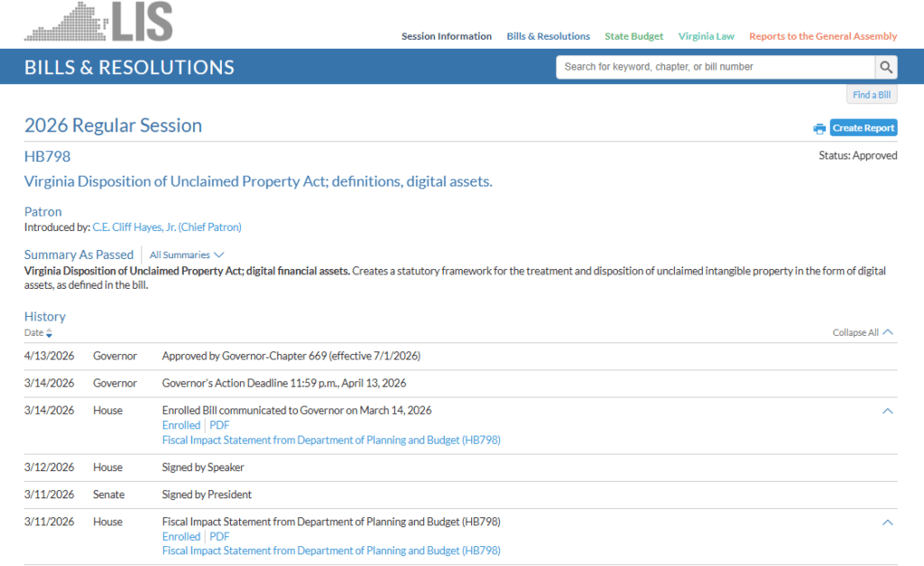Go to the State Budget menu
Viewport: 924px width, 566px height.
[x=633, y=37]
